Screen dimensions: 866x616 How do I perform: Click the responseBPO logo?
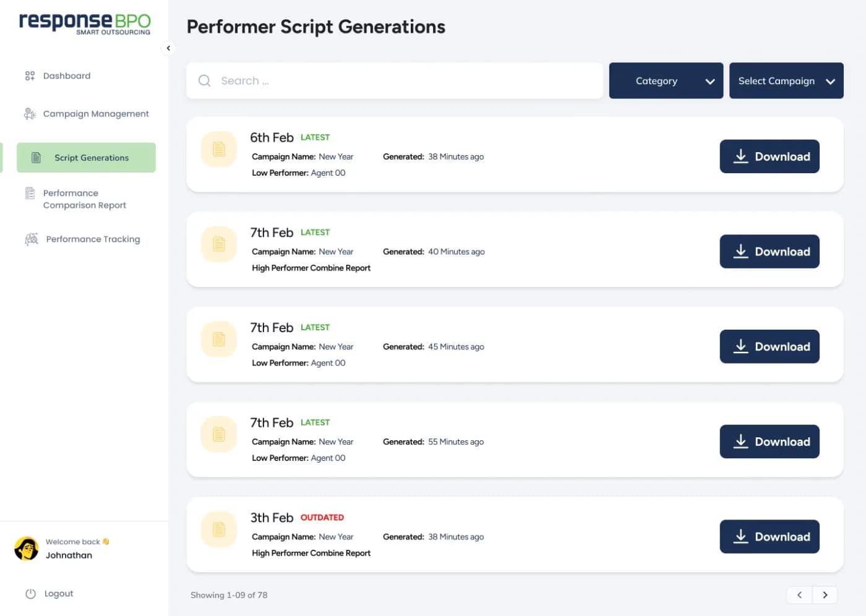click(85, 24)
